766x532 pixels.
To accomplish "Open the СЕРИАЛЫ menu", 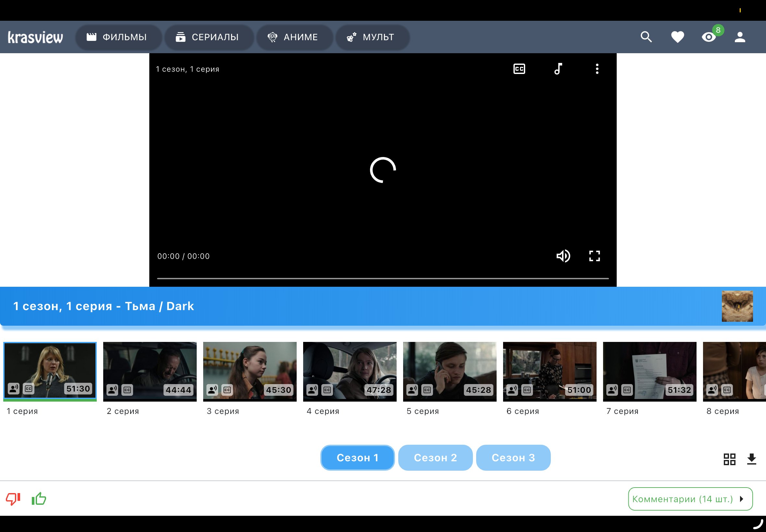I will coord(208,37).
